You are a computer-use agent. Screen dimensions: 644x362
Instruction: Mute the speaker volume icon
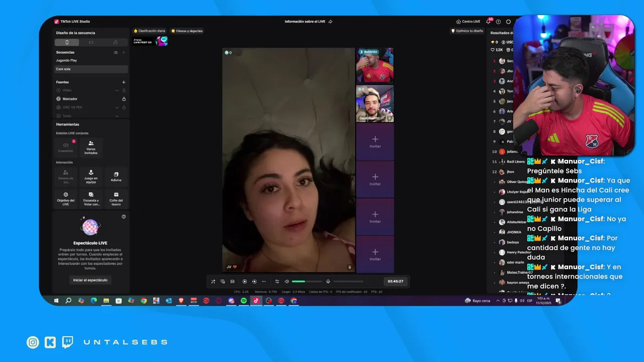pos(287,282)
